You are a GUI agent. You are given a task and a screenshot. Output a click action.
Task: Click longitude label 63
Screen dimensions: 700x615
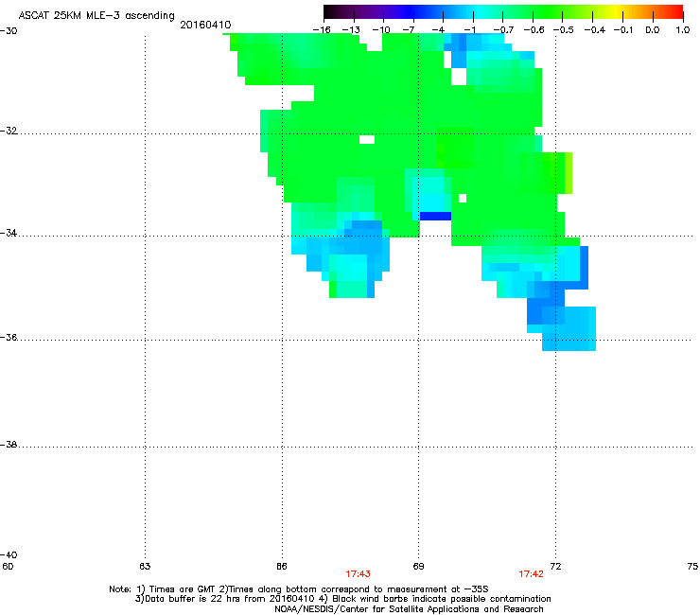(x=145, y=567)
